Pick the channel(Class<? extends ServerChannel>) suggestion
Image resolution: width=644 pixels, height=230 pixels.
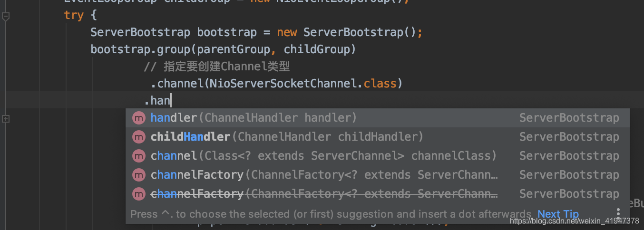click(x=323, y=156)
